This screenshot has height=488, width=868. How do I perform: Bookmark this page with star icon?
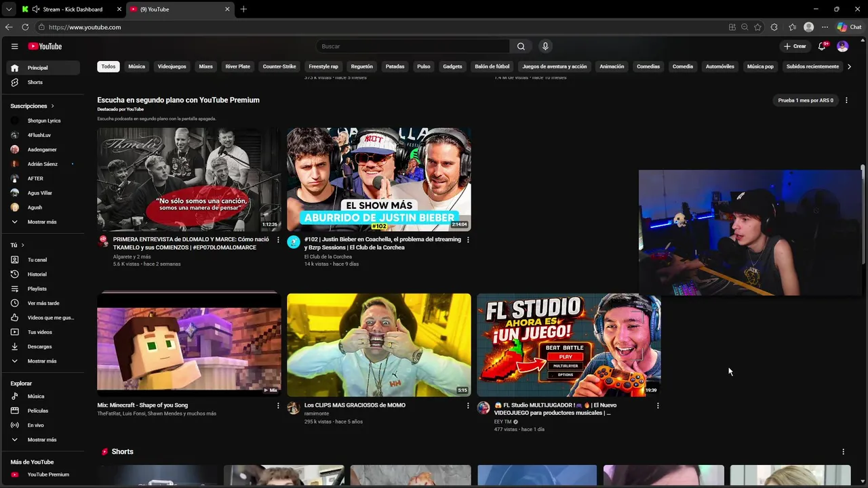tap(757, 27)
